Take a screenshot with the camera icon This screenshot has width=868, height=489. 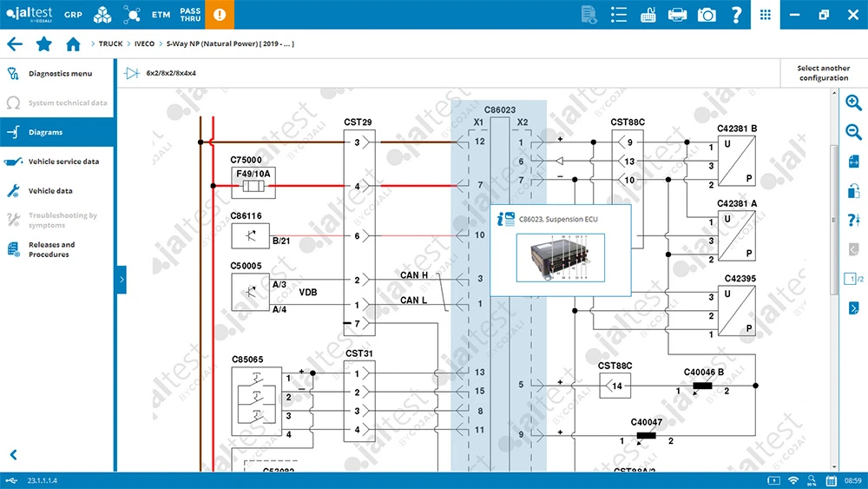click(x=707, y=15)
